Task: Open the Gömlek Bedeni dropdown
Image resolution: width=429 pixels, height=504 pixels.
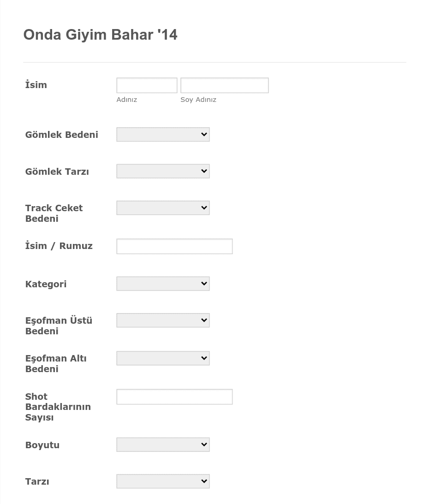Action: 163,134
